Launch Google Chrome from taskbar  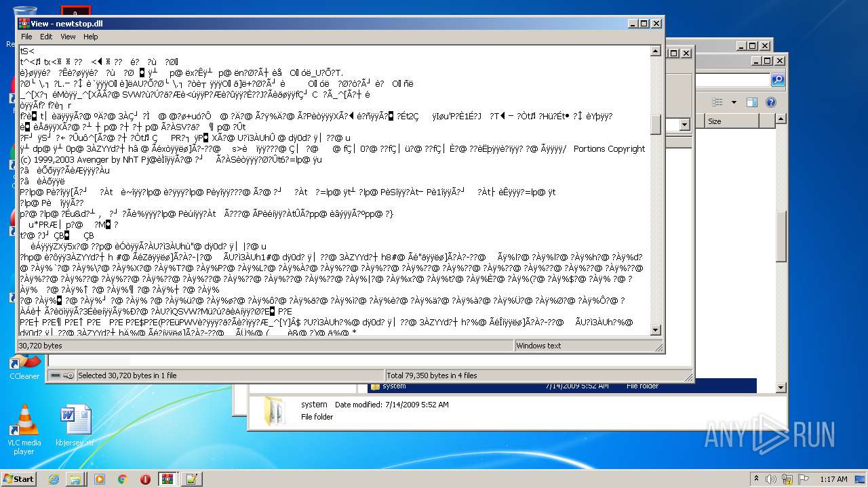click(123, 479)
